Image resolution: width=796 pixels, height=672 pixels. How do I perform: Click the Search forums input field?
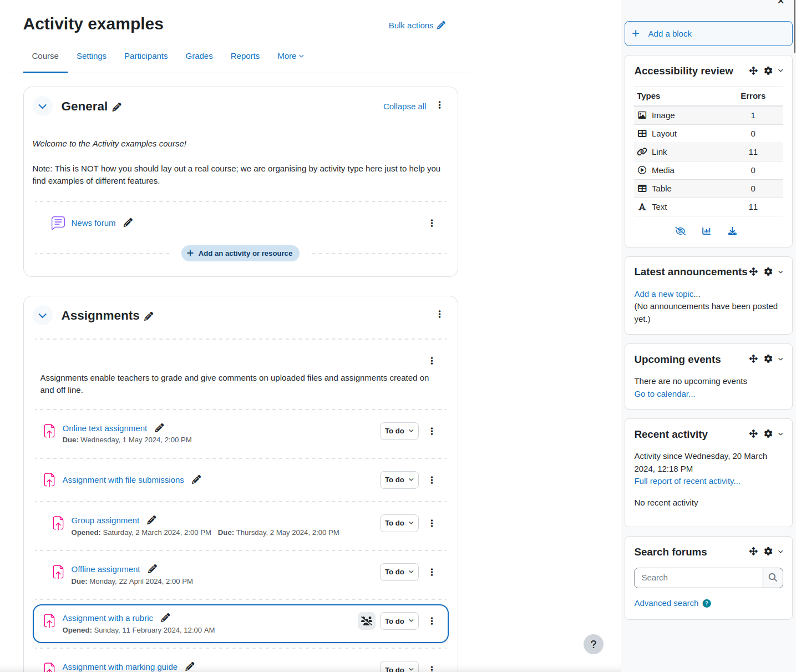pyautogui.click(x=698, y=578)
